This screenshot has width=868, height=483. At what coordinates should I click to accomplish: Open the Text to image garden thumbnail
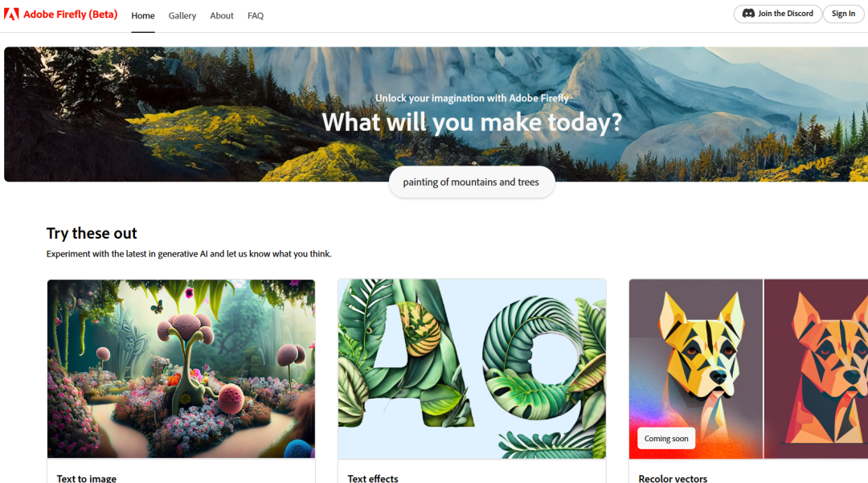(181, 368)
